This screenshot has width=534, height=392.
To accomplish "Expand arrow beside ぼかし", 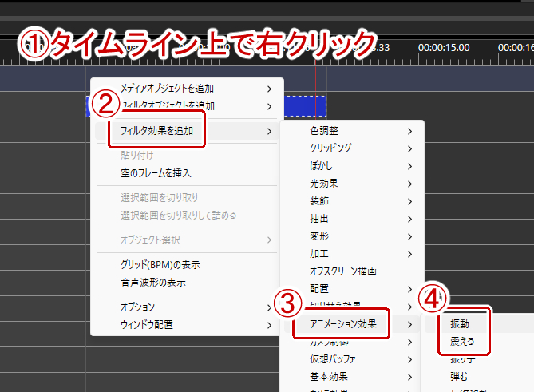I will point(410,167).
